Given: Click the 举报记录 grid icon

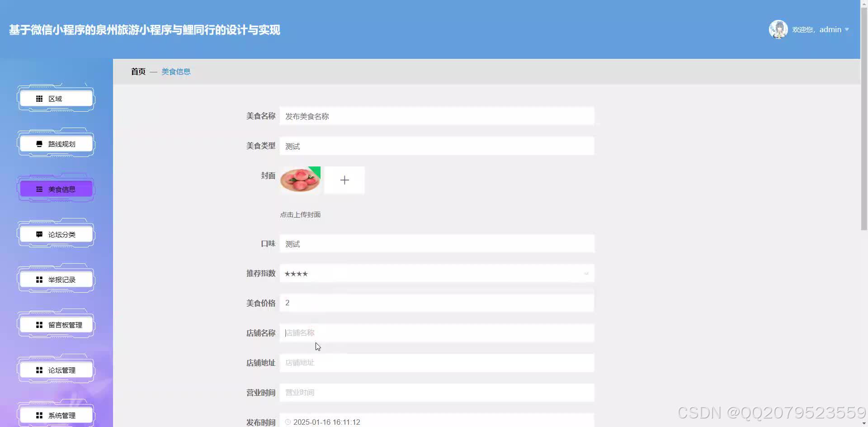Looking at the screenshot, I should (39, 279).
